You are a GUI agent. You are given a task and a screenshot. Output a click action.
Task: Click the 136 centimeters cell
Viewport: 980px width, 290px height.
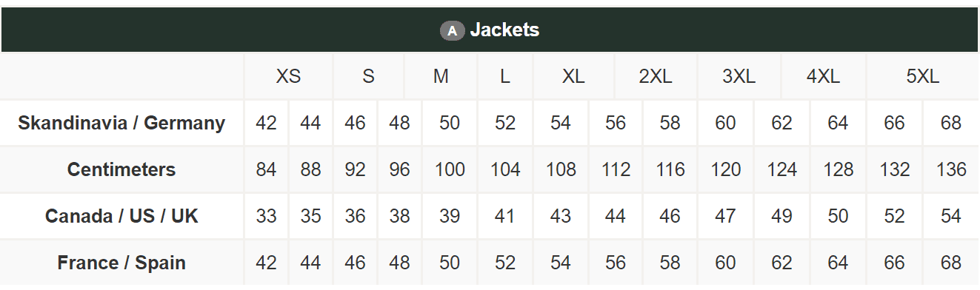coord(951,169)
